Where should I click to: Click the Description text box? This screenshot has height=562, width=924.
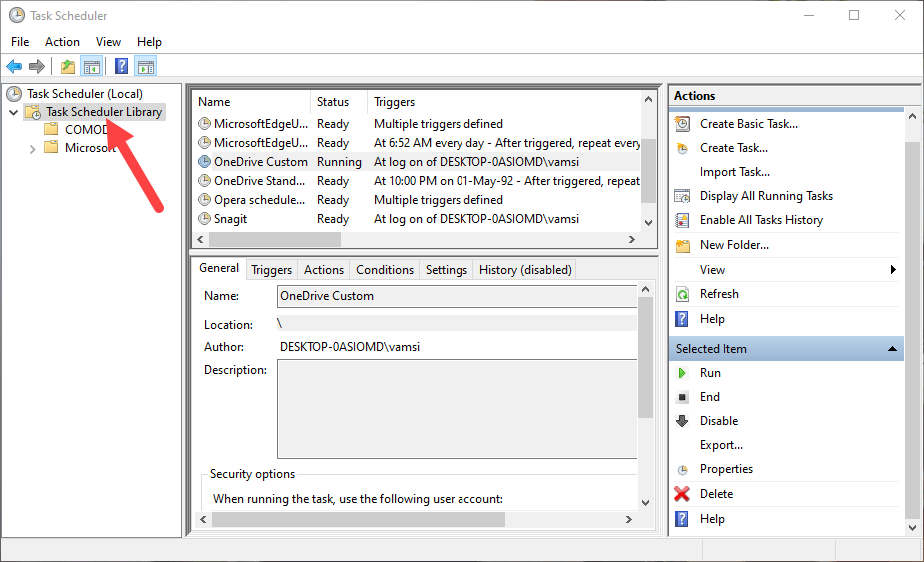click(x=457, y=409)
